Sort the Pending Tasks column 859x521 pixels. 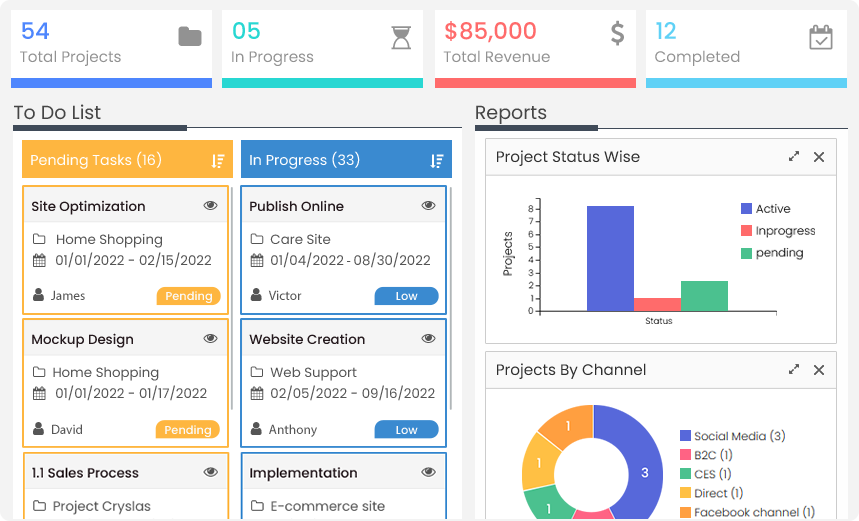218,161
